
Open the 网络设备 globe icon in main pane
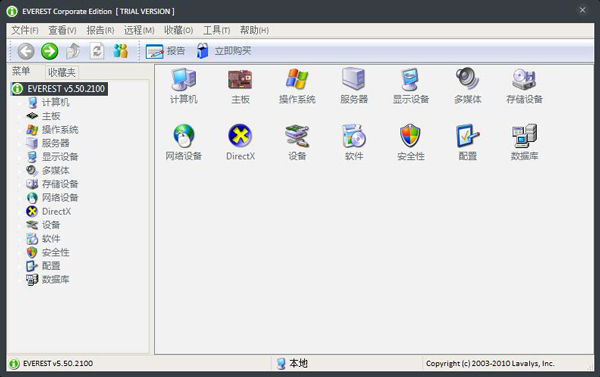[x=184, y=142]
